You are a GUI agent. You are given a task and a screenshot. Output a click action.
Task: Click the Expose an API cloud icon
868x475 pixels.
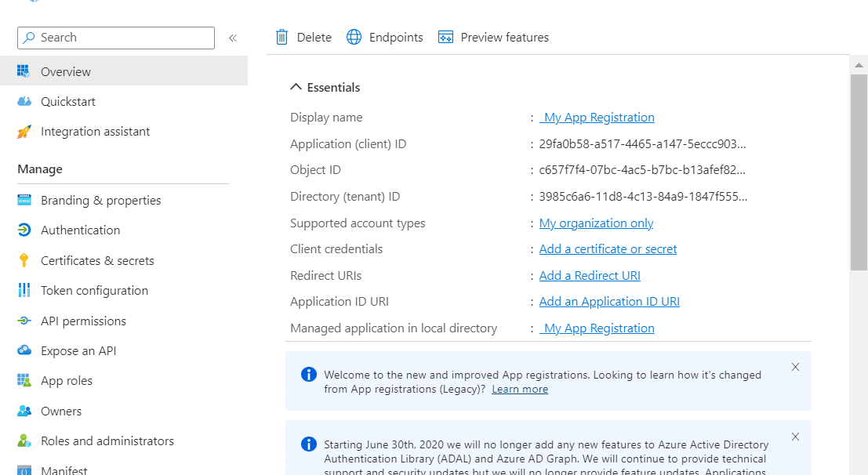point(24,350)
